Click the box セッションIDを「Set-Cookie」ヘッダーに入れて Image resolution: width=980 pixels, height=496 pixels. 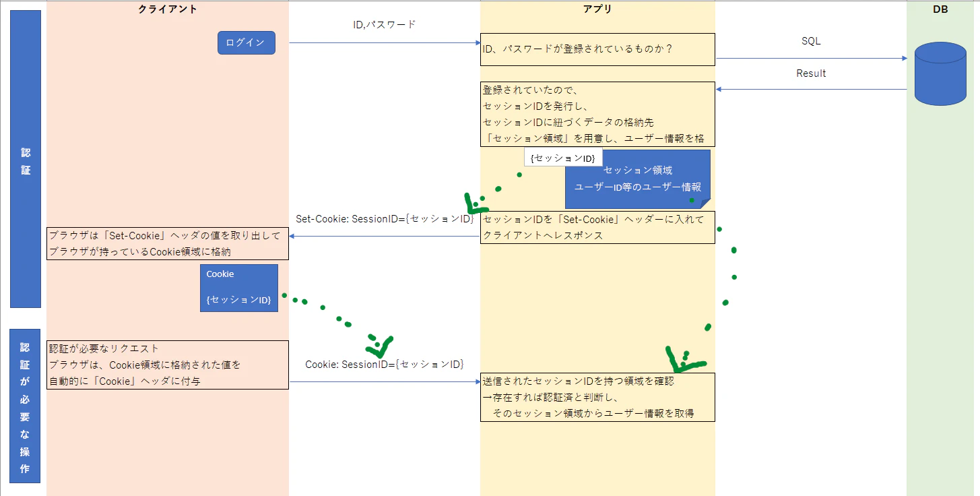(597, 227)
